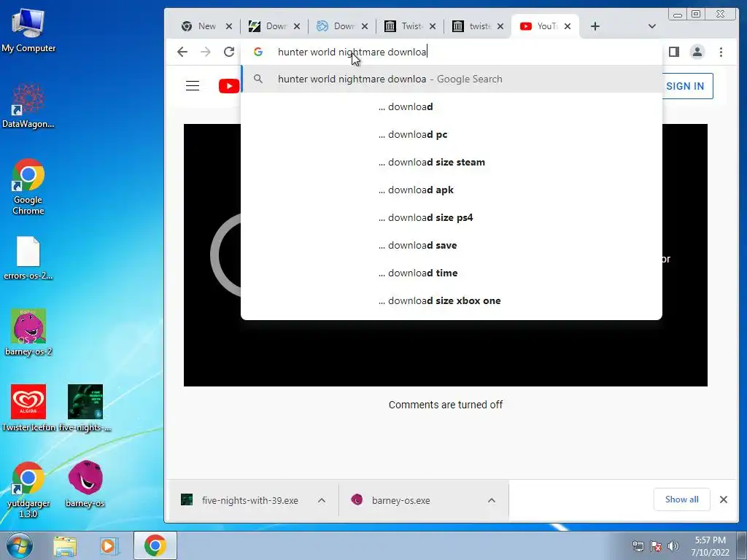
Task: Click the forward navigation arrow
Action: [x=205, y=52]
